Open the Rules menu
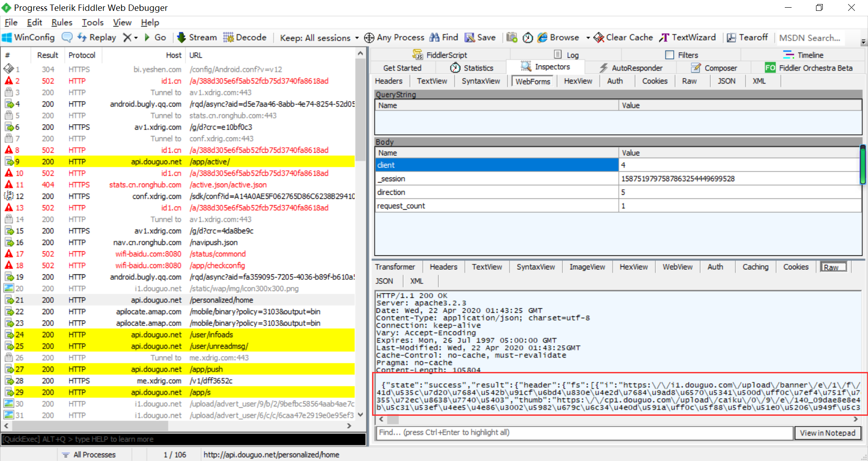Viewport: 868px width, 461px height. (x=62, y=22)
